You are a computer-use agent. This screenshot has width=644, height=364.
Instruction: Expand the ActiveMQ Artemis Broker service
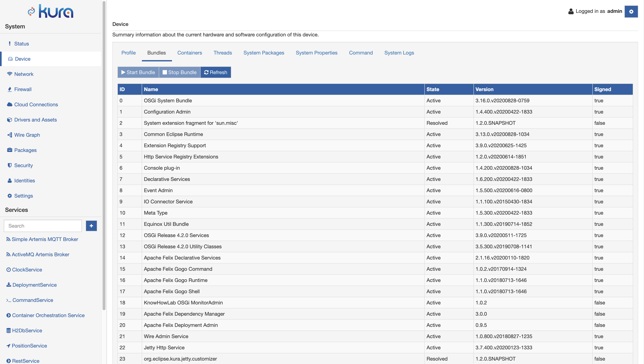tap(40, 254)
